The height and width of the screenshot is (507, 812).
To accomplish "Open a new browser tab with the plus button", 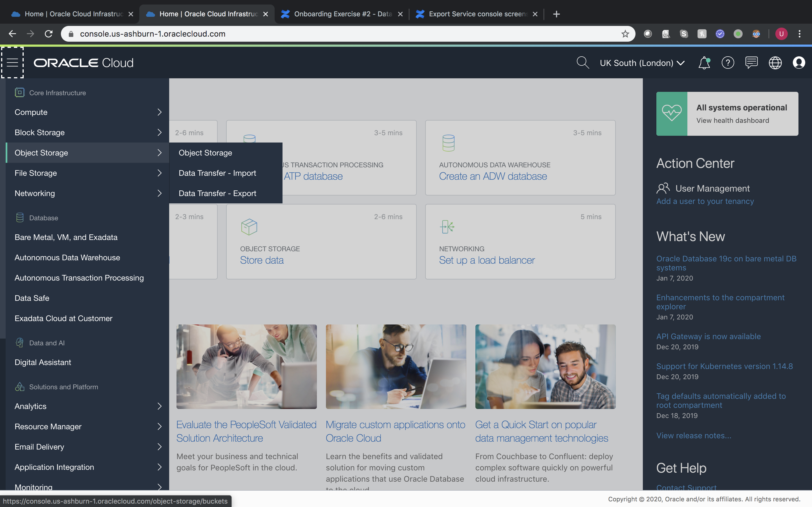I will point(556,14).
